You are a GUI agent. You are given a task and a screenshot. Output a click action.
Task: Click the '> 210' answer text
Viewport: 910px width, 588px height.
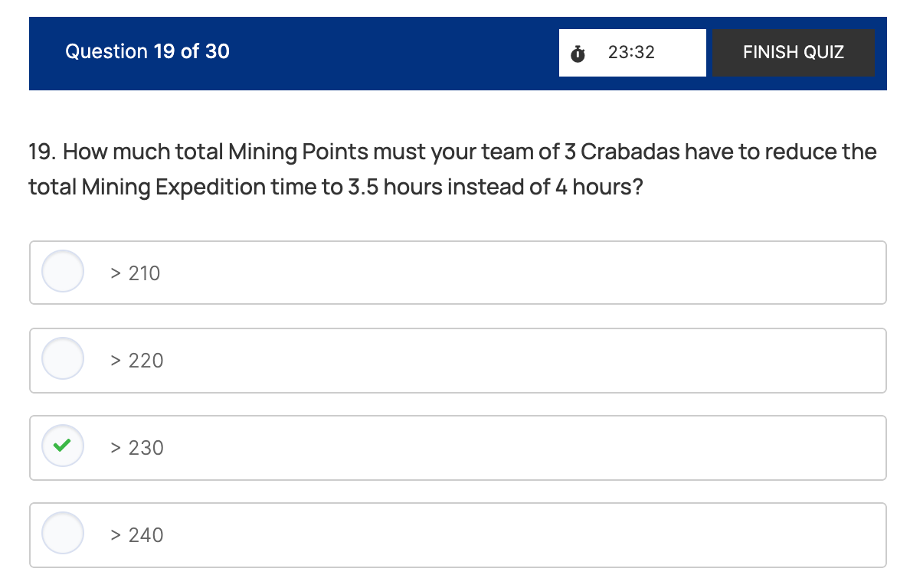(136, 273)
